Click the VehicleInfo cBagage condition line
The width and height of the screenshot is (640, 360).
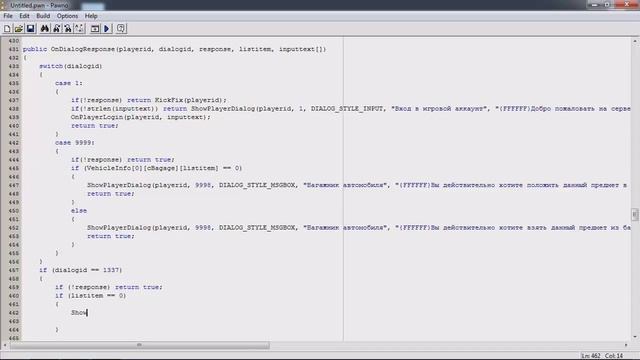pos(157,168)
